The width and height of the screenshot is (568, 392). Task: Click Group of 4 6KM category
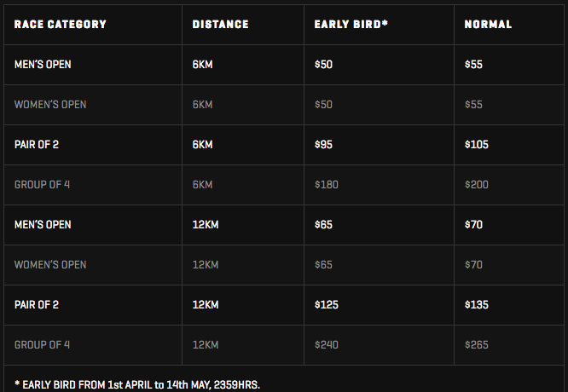coord(42,185)
